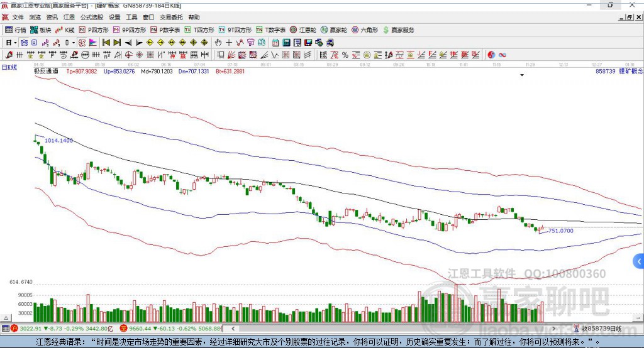The image size is (644, 348).
Task: Select the circled crosshair target tool
Action: (128, 55)
